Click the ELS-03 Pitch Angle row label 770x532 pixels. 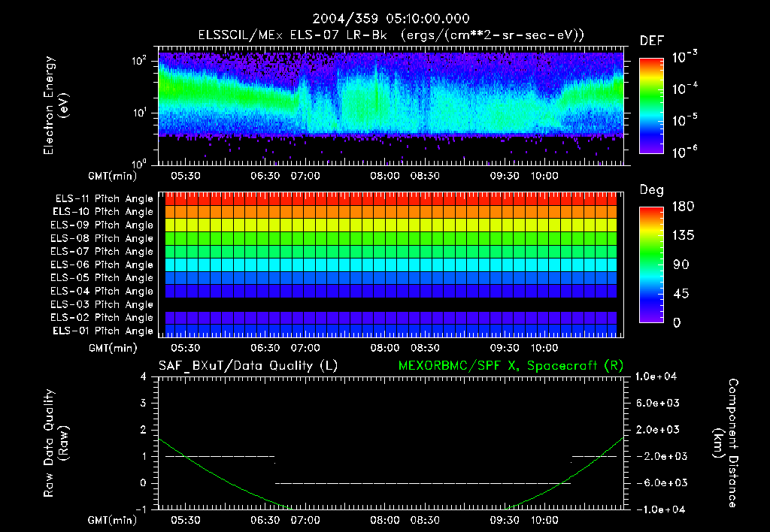102,304
